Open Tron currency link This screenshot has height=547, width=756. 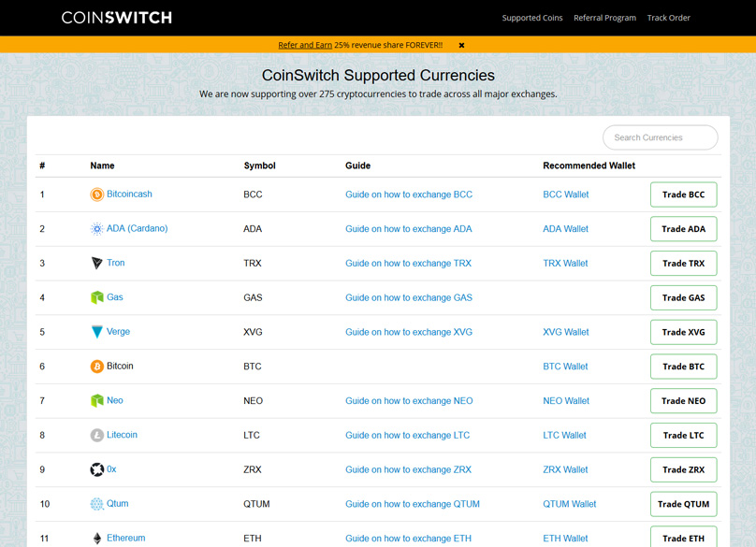point(116,263)
